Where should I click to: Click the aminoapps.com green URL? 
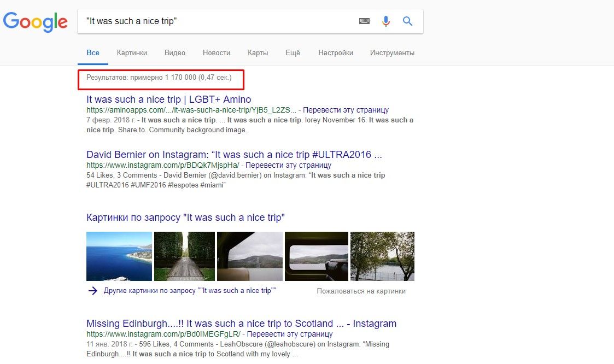point(191,110)
